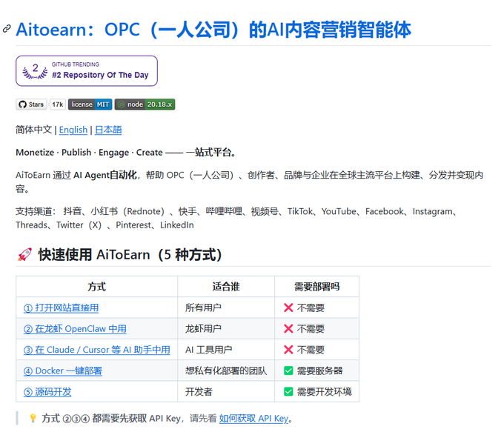This screenshot has width=504, height=435.
Task: Click the 支持渠道 channel list paragraph
Action: 236,218
